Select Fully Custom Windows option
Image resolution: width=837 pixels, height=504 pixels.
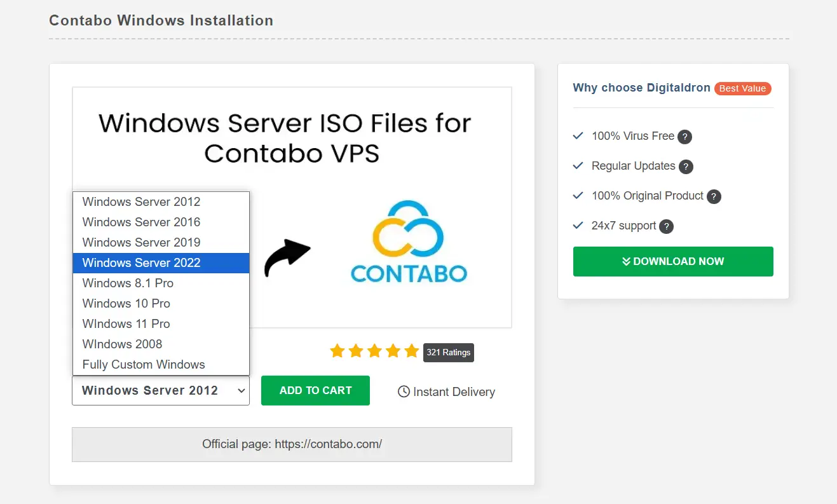coord(161,365)
